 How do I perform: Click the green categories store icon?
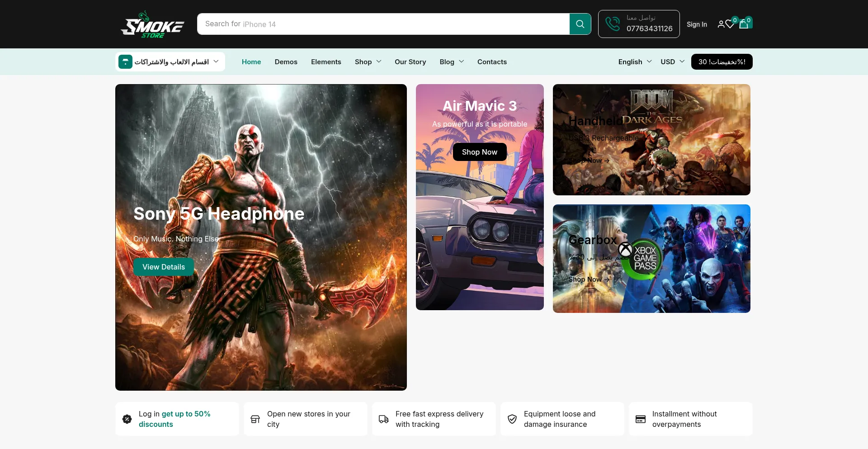coord(125,62)
